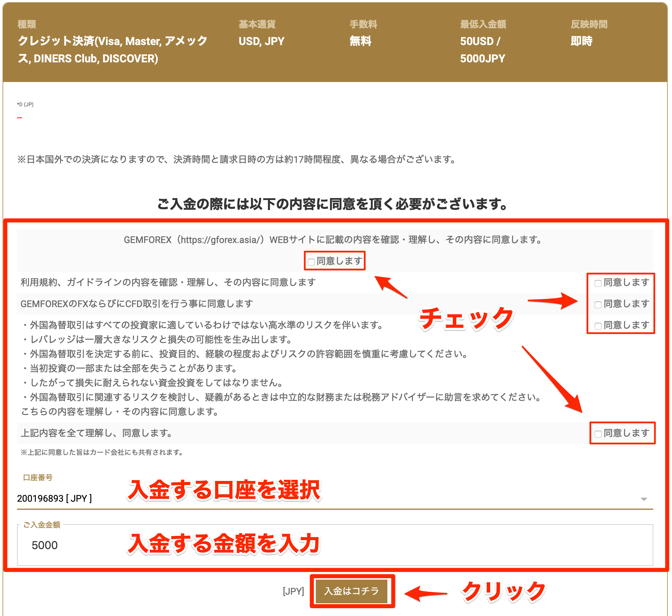Click the 入金はコチラ deposit button
The width and height of the screenshot is (672, 616).
(352, 591)
